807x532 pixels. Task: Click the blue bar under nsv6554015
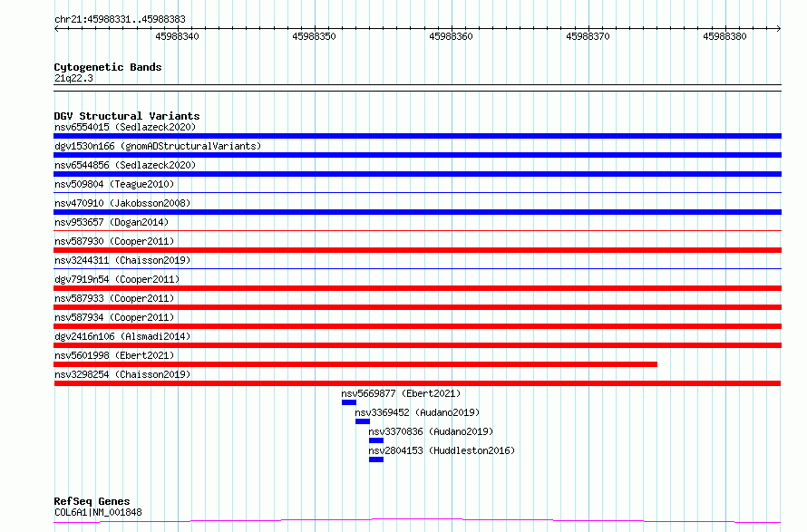pos(417,136)
